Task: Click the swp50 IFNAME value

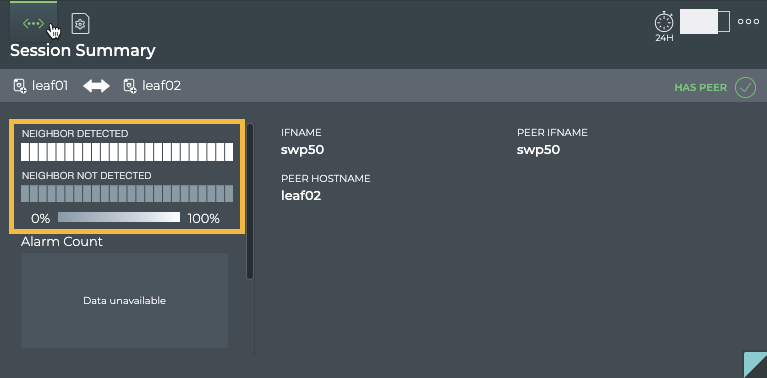Action: pos(302,150)
